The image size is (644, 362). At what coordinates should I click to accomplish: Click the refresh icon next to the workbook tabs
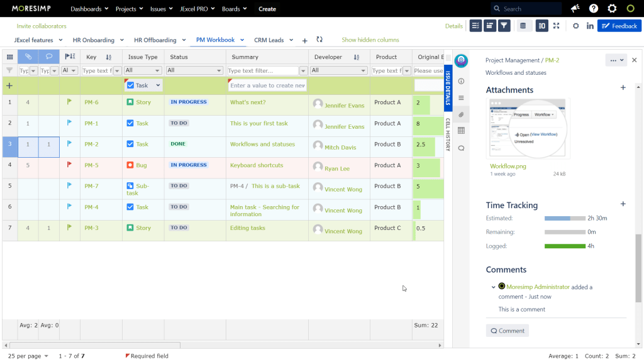[319, 39]
